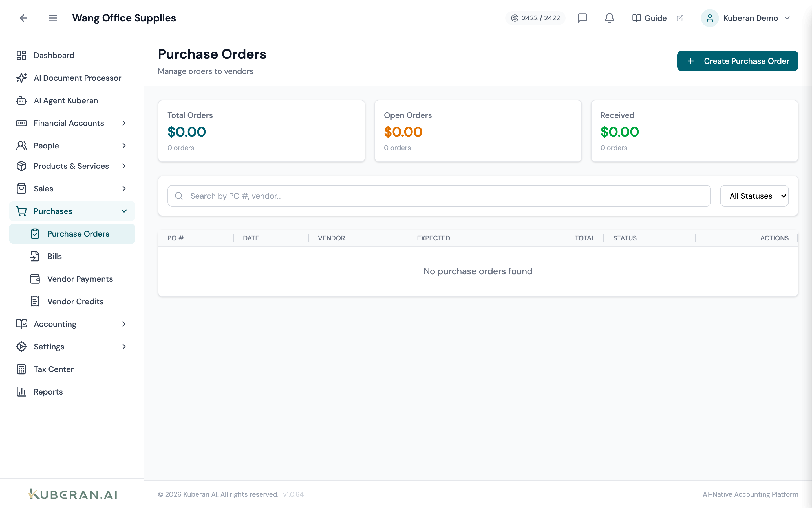Toggle the hamburger menu icon
This screenshot has height=508, width=812.
tap(53, 18)
